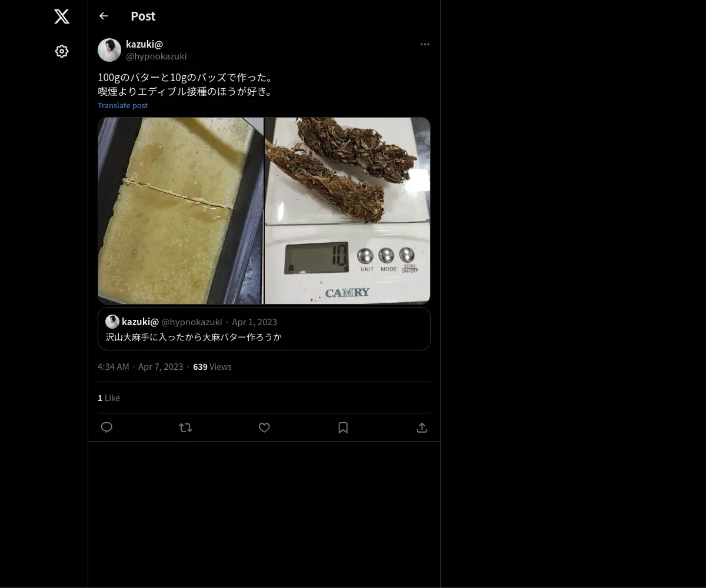Click the @hypnokazuki handle under author name
The width and height of the screenshot is (706, 588).
(x=156, y=56)
